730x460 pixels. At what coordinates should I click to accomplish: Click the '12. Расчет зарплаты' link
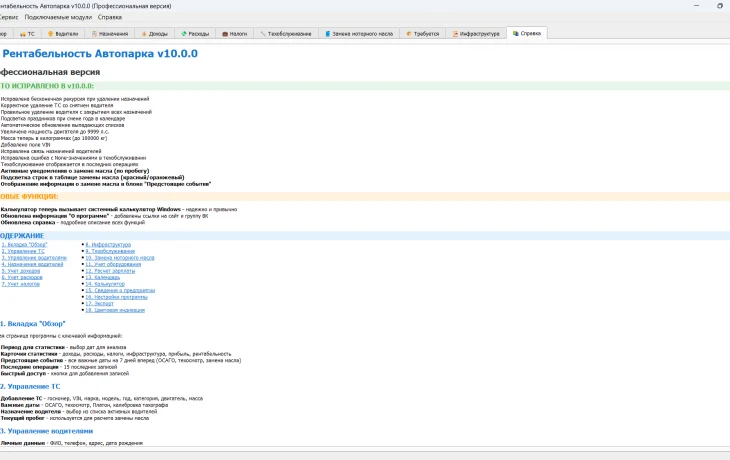click(110, 271)
